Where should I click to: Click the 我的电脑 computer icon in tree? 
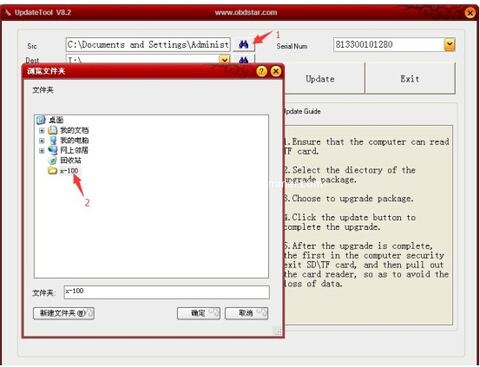[x=53, y=140]
